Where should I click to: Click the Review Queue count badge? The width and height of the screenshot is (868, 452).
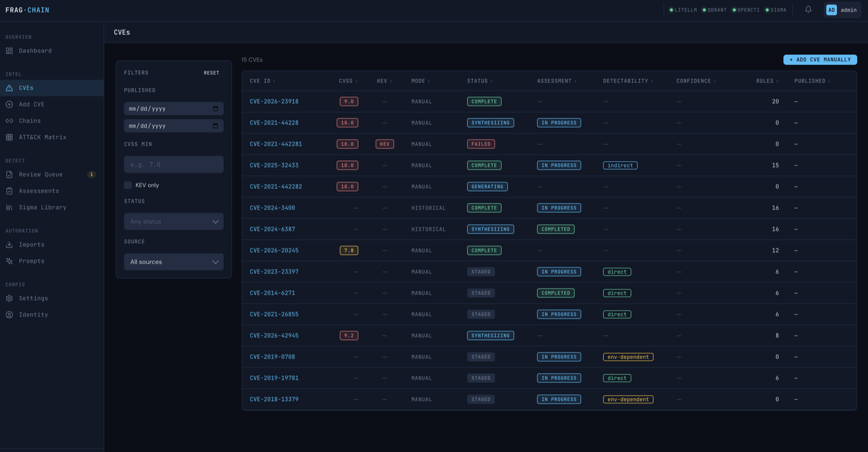click(x=91, y=174)
